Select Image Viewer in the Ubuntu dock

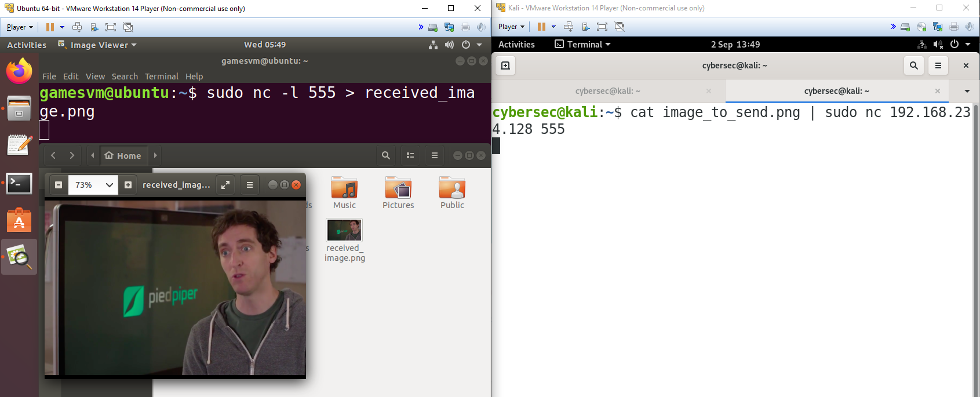(x=19, y=257)
